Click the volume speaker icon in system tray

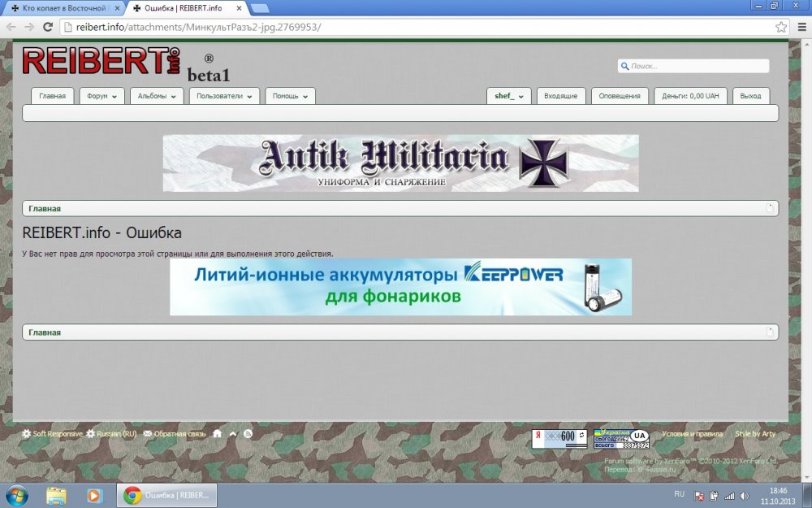pyautogui.click(x=745, y=495)
